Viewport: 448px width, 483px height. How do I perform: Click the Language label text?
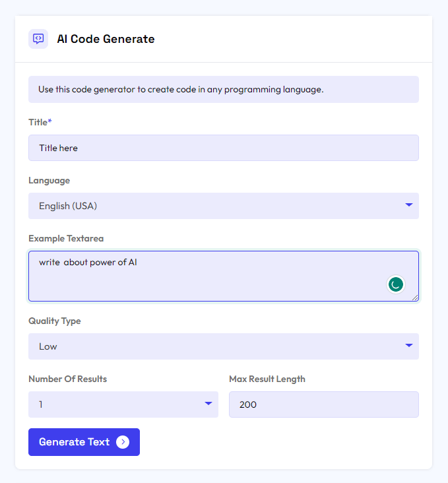(49, 180)
